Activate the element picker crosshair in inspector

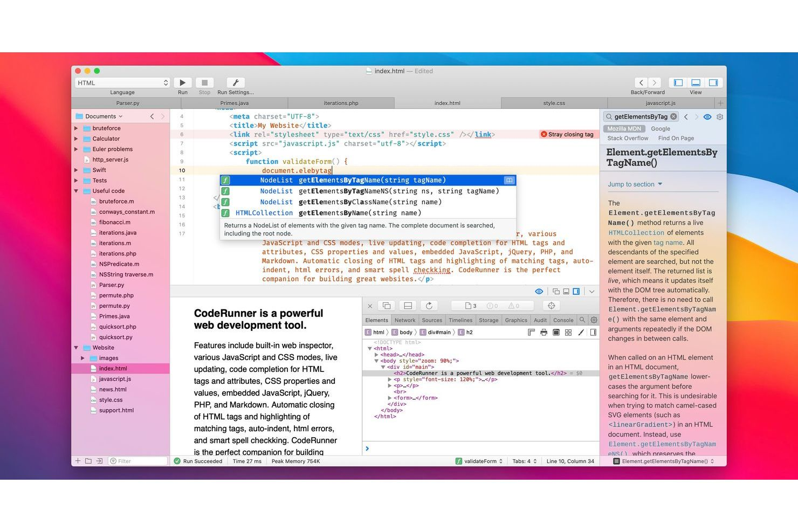click(x=551, y=306)
